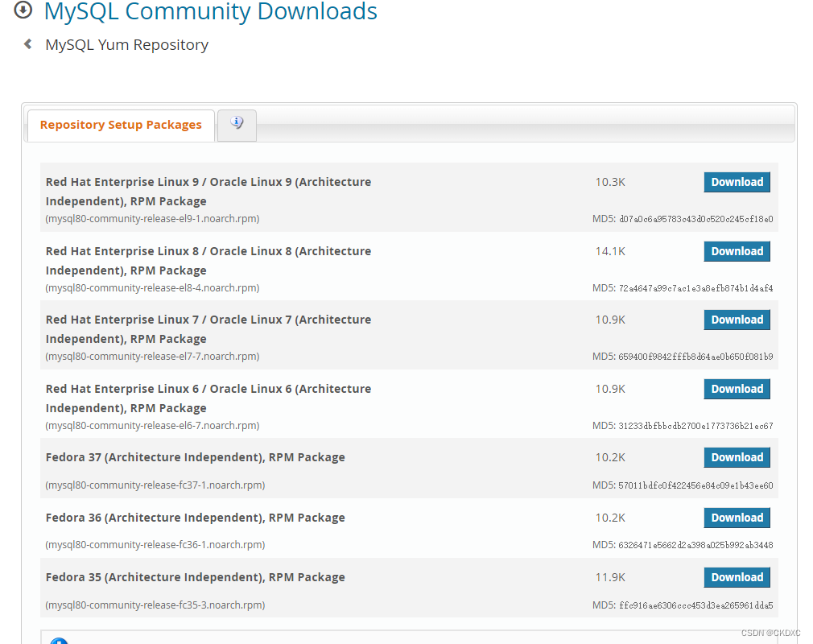Download the Red Hat Enterprise Linux 8 package

737,251
